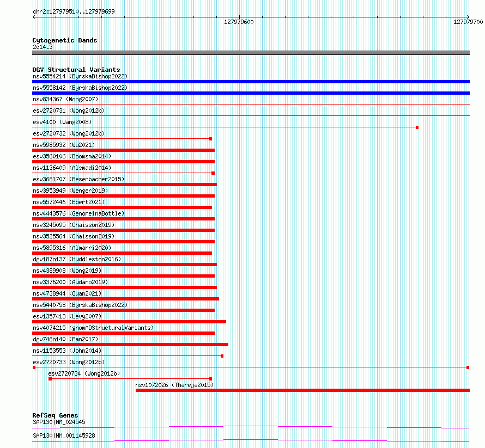Click the SAP130|NM_024545 gene label
This screenshot has height=448, width=485.
click(59, 422)
